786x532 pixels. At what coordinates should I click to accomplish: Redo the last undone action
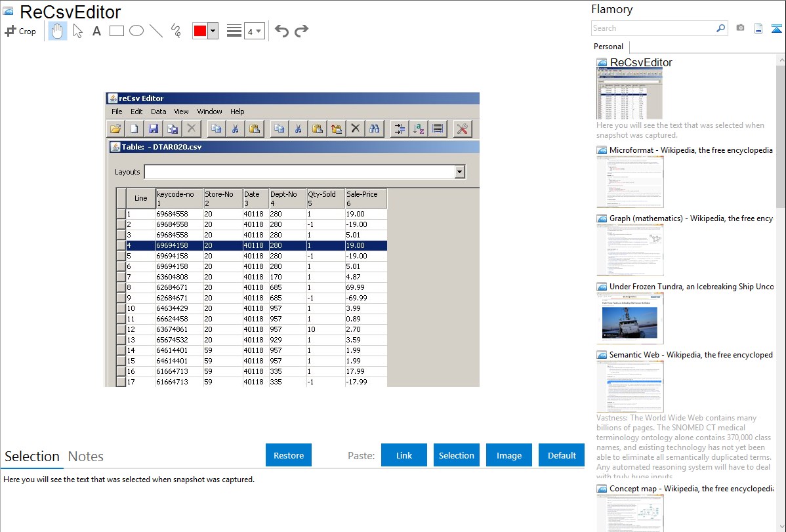(x=302, y=31)
